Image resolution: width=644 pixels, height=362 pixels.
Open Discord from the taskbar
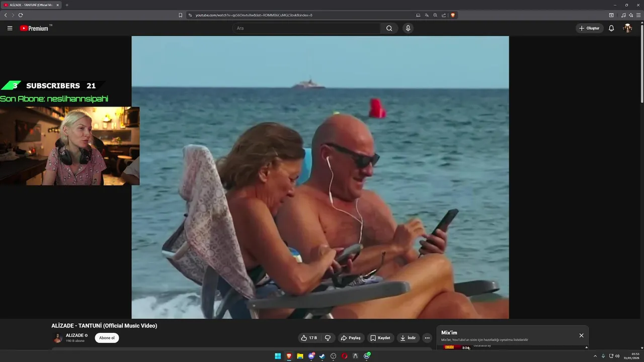311,356
